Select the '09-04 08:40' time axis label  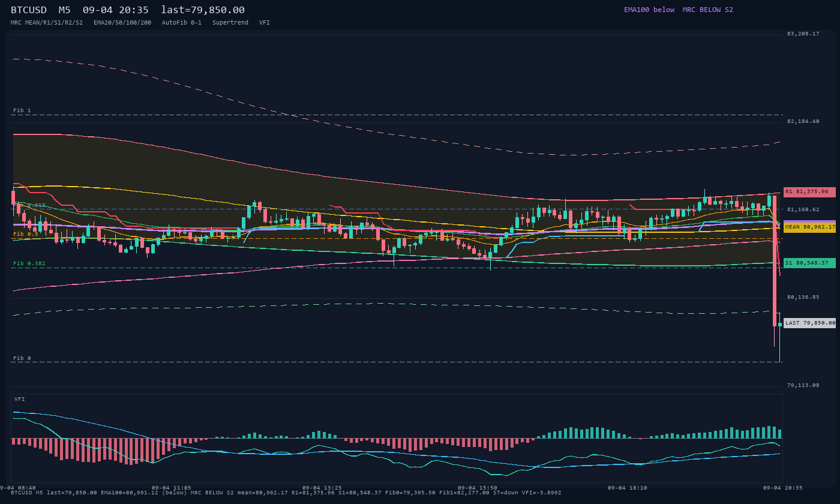click(18, 488)
